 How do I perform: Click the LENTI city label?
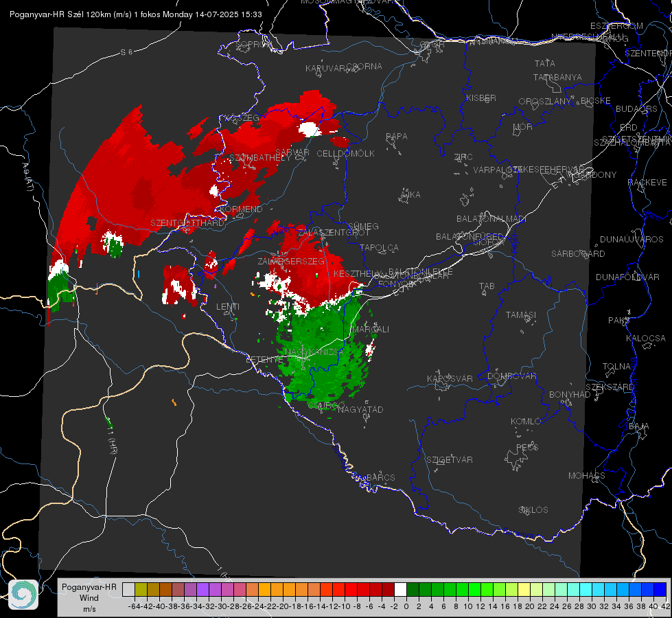(x=228, y=307)
